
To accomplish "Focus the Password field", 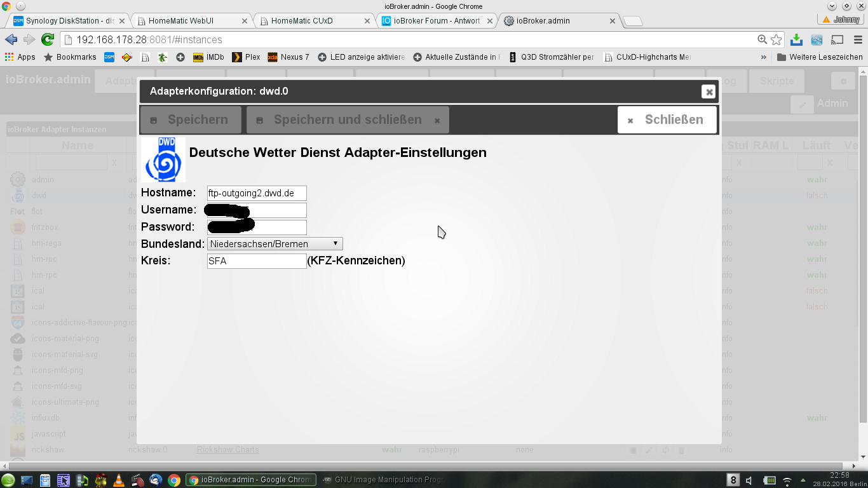I will click(257, 227).
